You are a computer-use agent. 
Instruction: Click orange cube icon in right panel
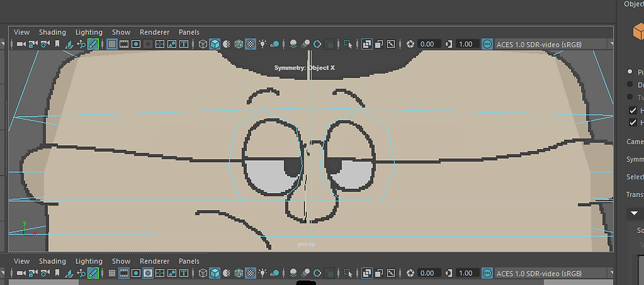(x=639, y=32)
